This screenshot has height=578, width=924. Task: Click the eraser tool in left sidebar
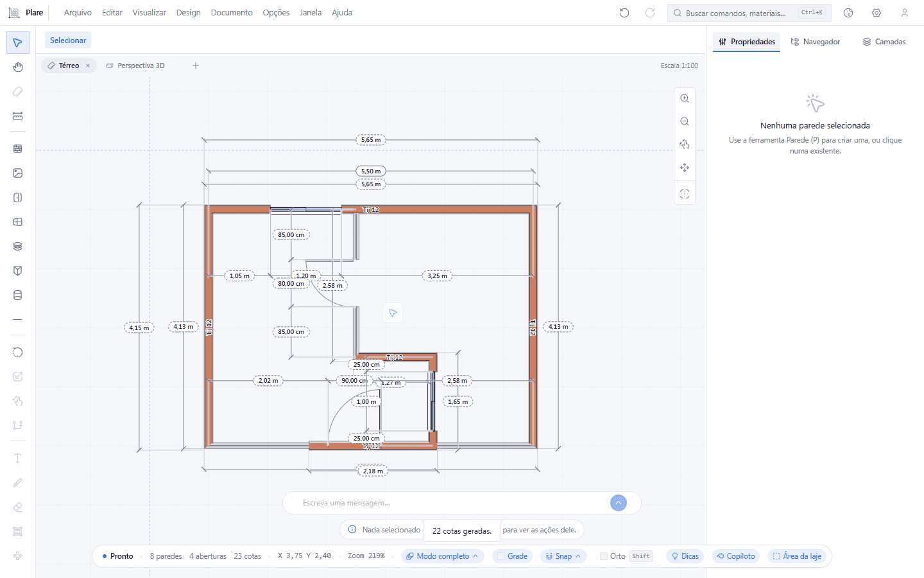pos(18,507)
